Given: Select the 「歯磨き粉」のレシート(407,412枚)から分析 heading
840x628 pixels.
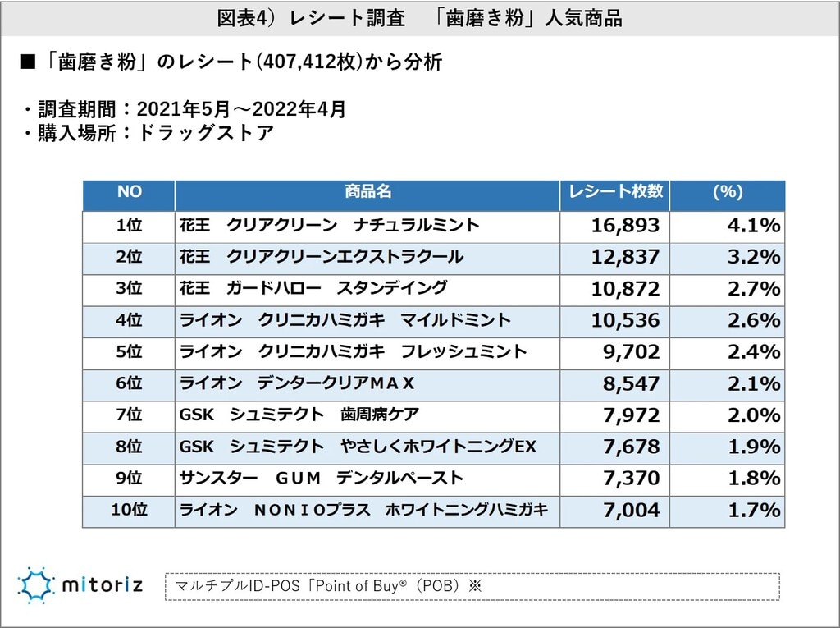Looking at the screenshot, I should click(231, 62).
